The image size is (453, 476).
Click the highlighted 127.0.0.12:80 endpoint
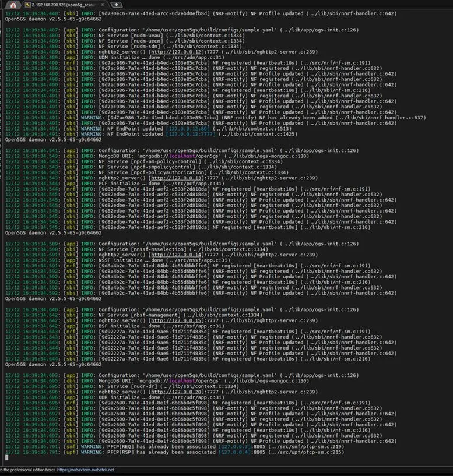coord(188,129)
